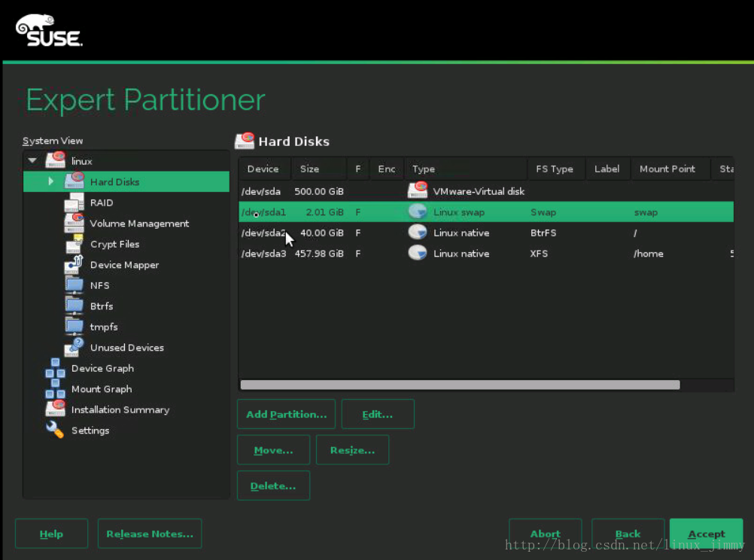
Task: Click the RAID icon in sidebar
Action: 74,202
